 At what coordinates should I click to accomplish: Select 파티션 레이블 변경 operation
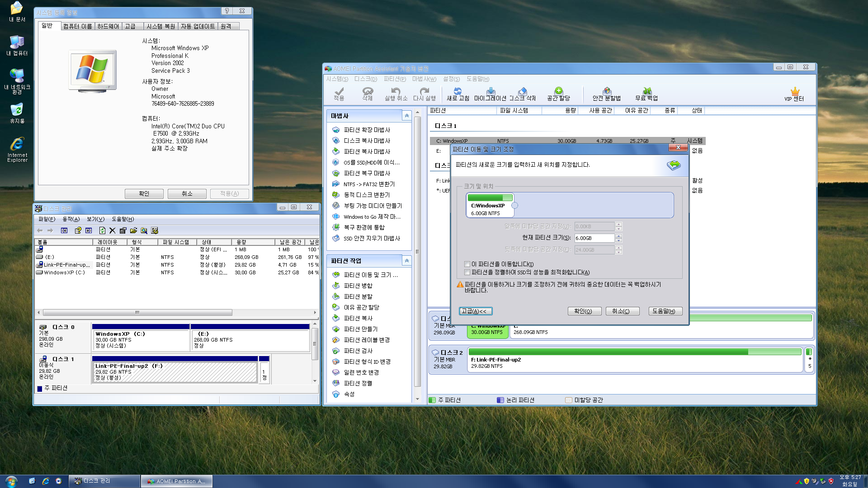(x=367, y=340)
